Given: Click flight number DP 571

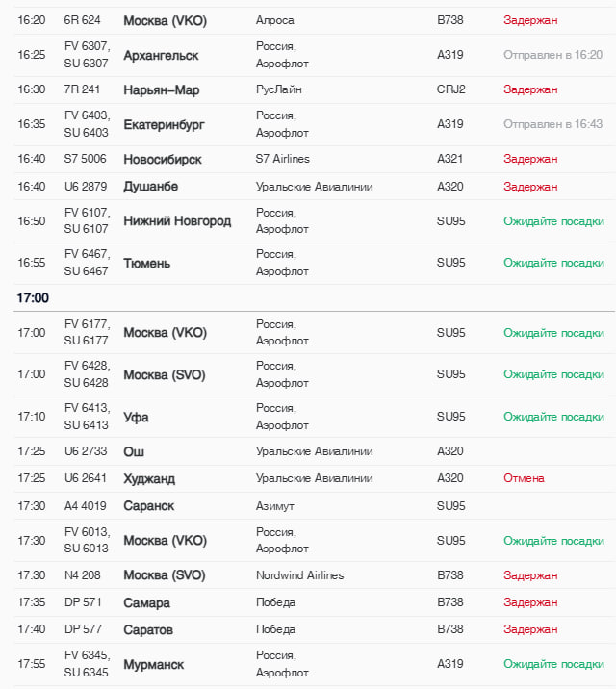Looking at the screenshot, I should (x=81, y=602).
